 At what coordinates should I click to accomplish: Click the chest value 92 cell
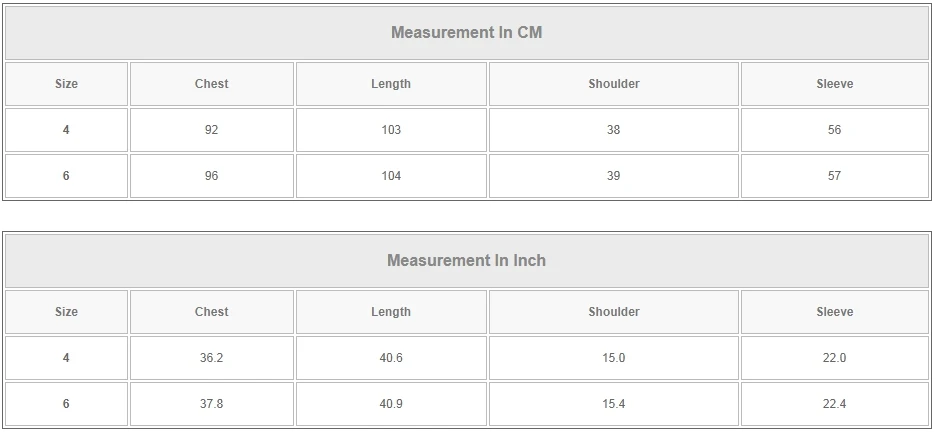(211, 130)
